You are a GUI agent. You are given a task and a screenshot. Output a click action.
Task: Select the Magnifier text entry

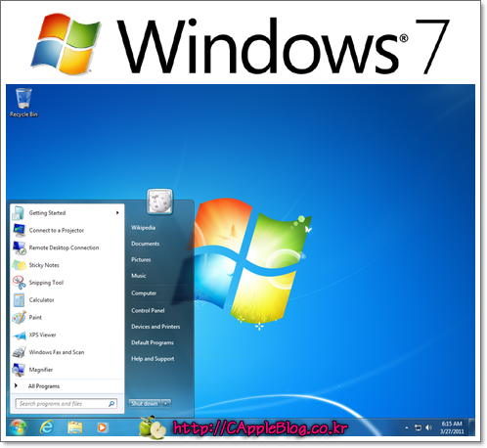(x=41, y=370)
